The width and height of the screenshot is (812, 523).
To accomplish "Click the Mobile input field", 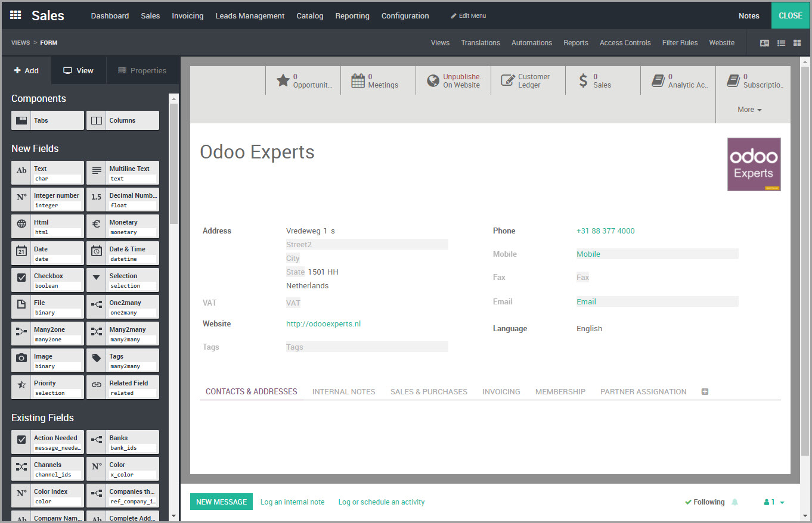I will 656,254.
